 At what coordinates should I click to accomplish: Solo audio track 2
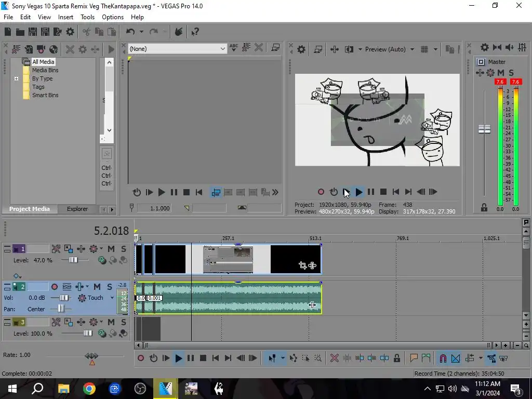pos(110,287)
